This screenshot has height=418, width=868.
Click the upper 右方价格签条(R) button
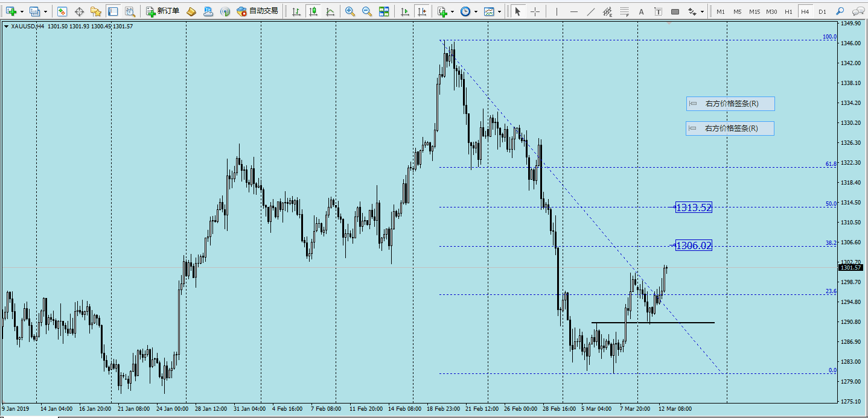click(x=730, y=104)
